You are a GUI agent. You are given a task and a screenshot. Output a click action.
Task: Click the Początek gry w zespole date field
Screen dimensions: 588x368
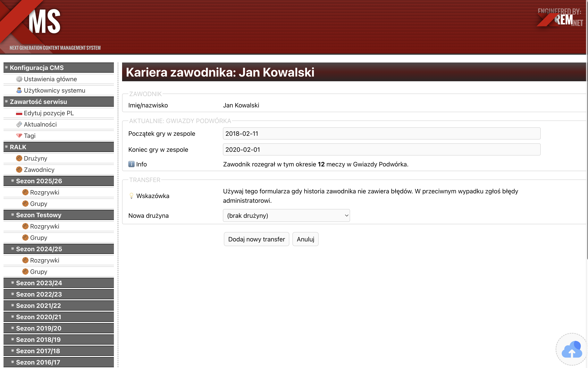[381, 134]
